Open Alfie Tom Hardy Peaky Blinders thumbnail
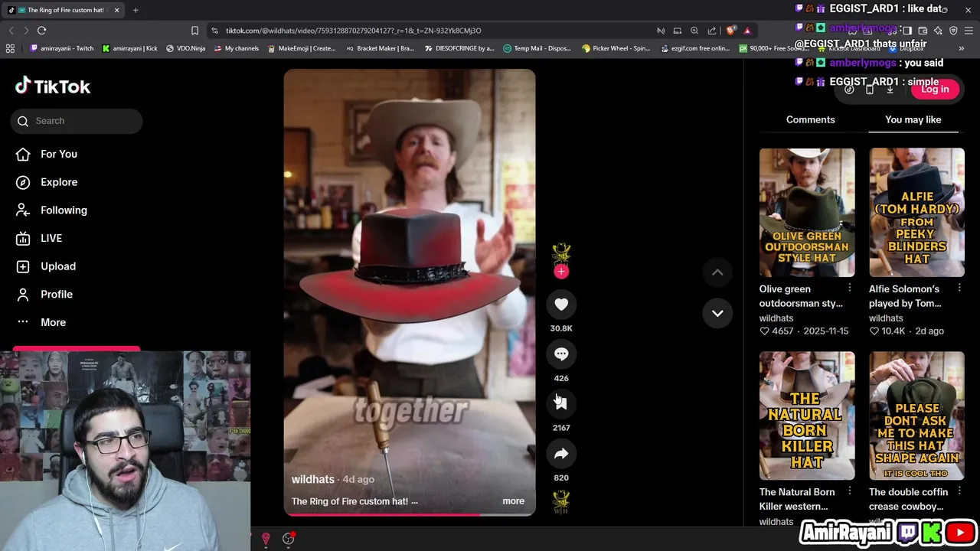This screenshot has width=980, height=551. point(916,213)
